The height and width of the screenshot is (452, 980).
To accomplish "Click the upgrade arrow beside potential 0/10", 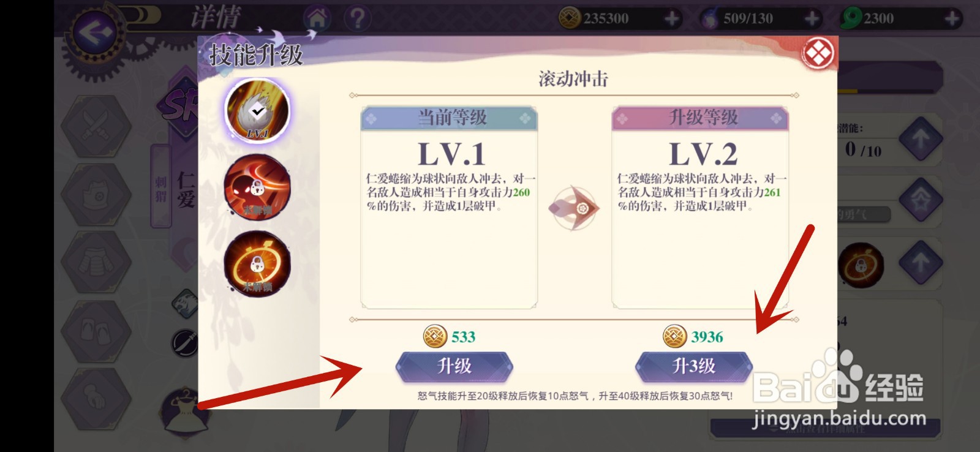I will pyautogui.click(x=921, y=140).
